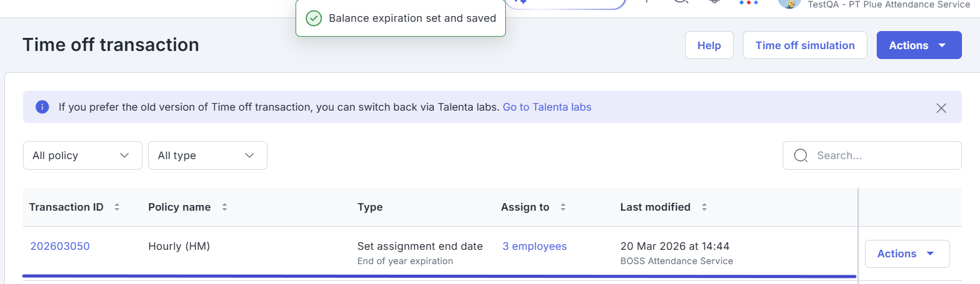Expand the All type filter
The height and width of the screenshot is (284, 980).
(207, 155)
